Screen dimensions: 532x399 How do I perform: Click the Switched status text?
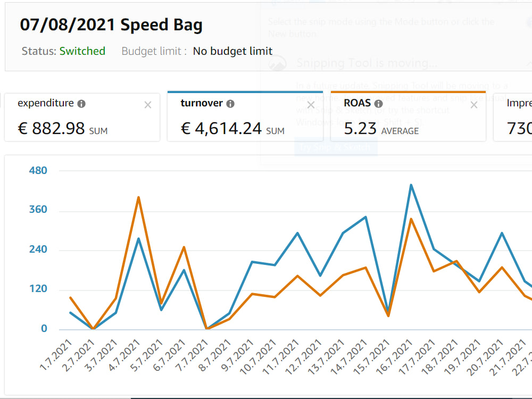pyautogui.click(x=82, y=51)
